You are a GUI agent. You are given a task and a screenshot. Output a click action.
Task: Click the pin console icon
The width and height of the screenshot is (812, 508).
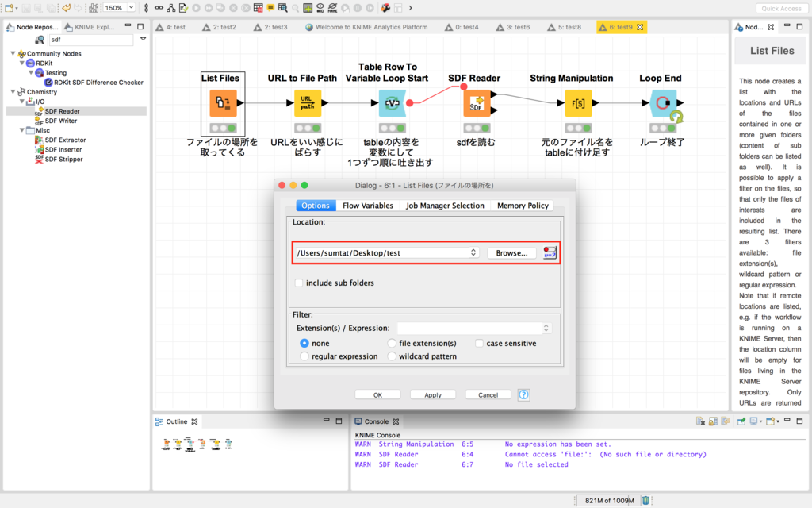(741, 421)
